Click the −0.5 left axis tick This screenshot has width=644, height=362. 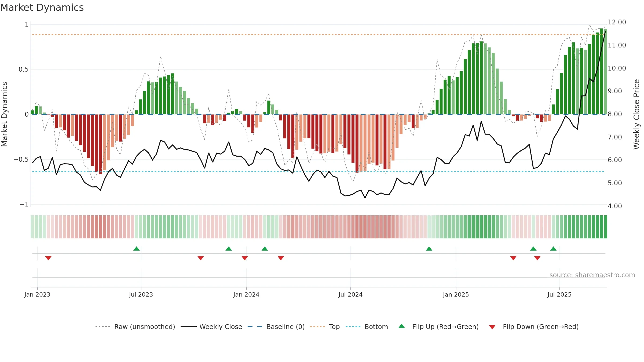click(x=21, y=159)
